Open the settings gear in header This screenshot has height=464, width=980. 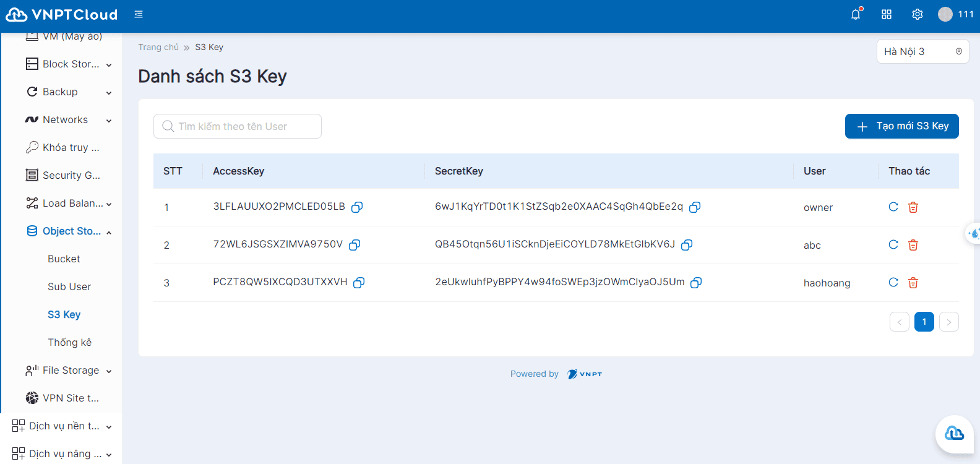[918, 14]
